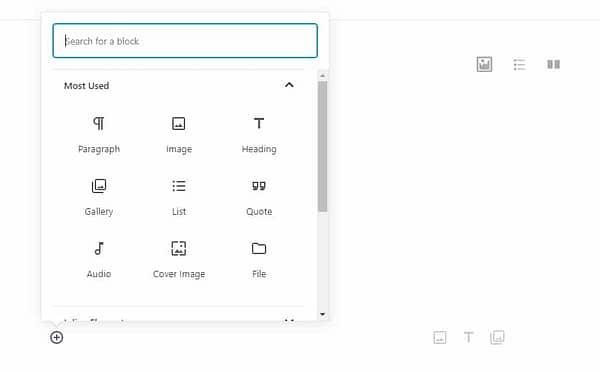Click the top-right columns shortcut icon

point(553,64)
